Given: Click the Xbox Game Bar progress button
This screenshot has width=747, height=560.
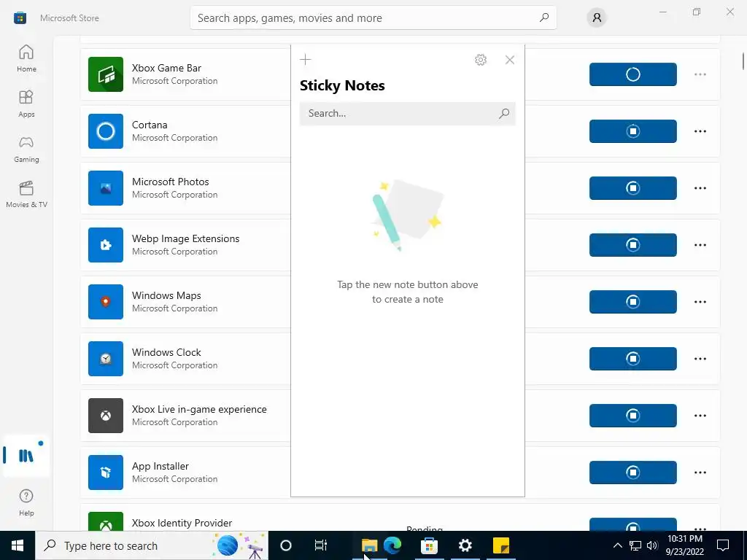Looking at the screenshot, I should tap(632, 74).
